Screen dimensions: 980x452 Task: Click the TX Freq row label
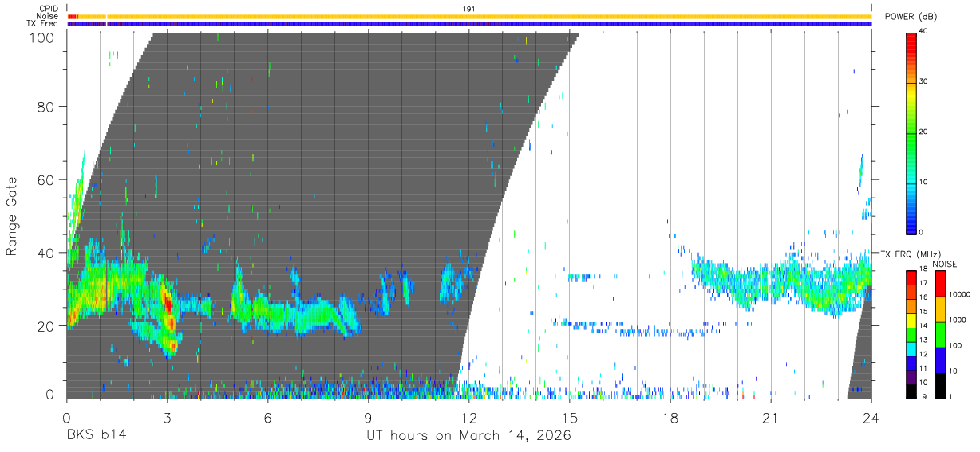click(42, 23)
